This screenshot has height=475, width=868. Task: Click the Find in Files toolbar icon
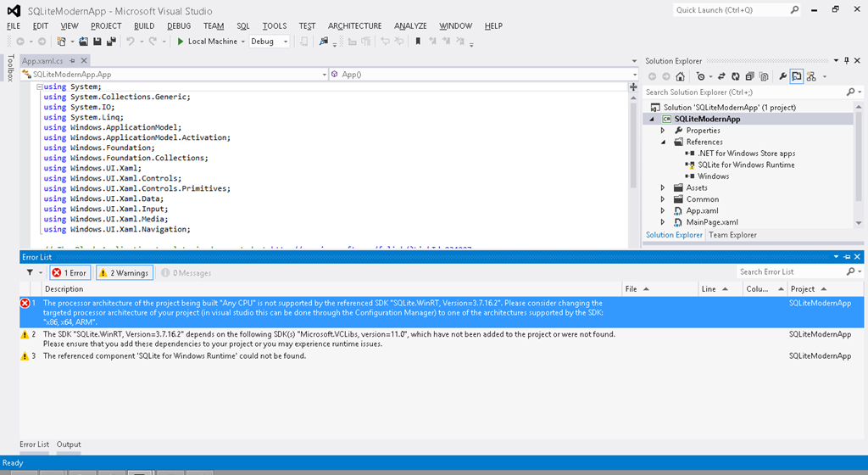324,42
